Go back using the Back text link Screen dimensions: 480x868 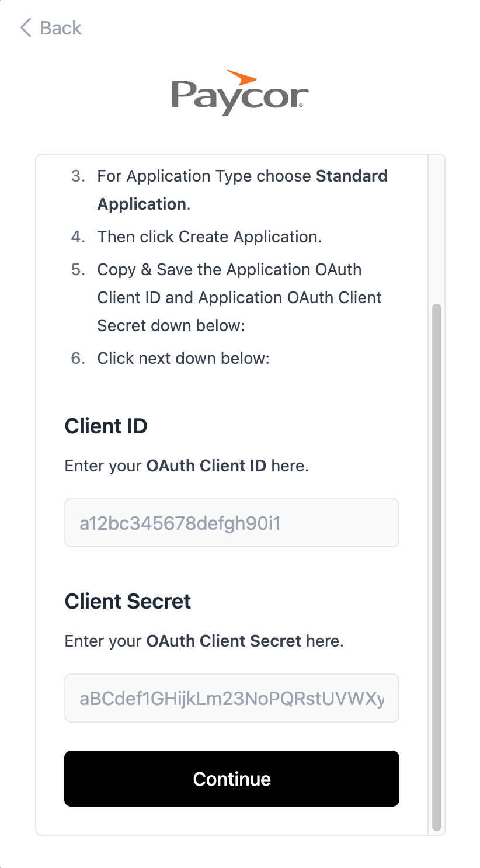(60, 27)
